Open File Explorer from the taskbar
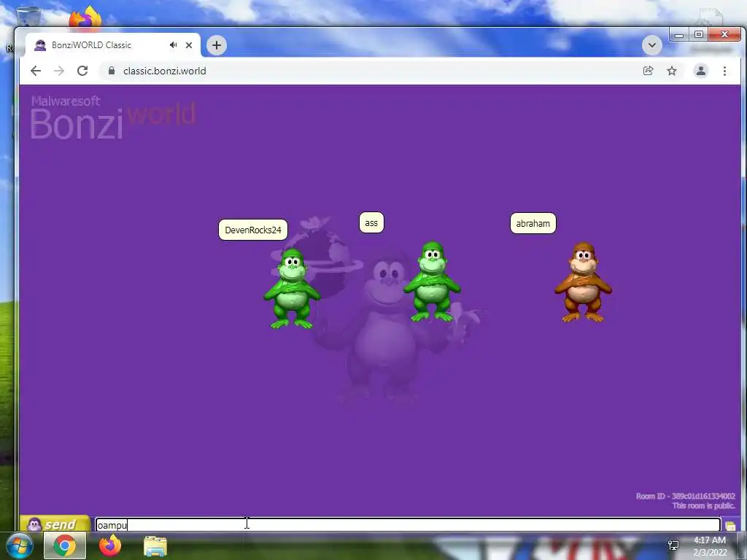Screen dimensions: 747x560 155,546
